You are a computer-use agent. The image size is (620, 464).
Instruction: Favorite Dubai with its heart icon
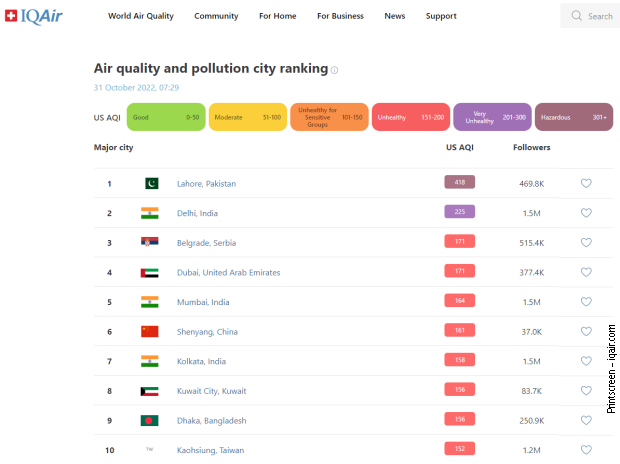[586, 272]
